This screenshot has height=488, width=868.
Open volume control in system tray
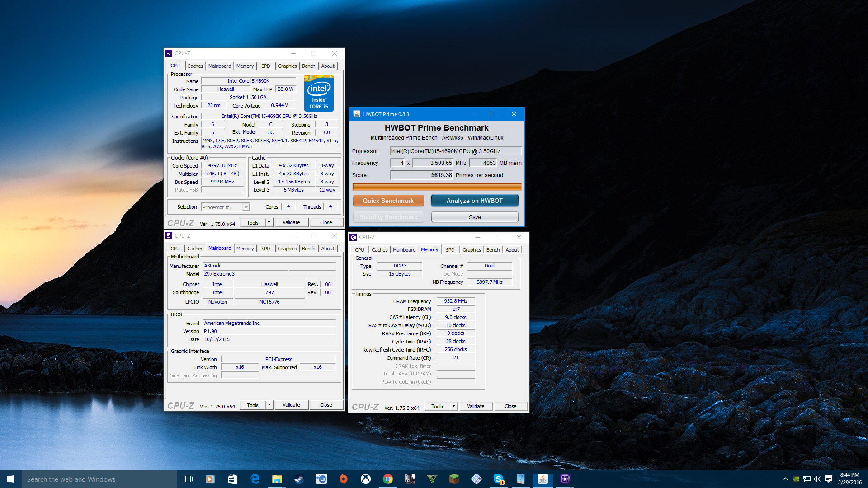point(818,479)
